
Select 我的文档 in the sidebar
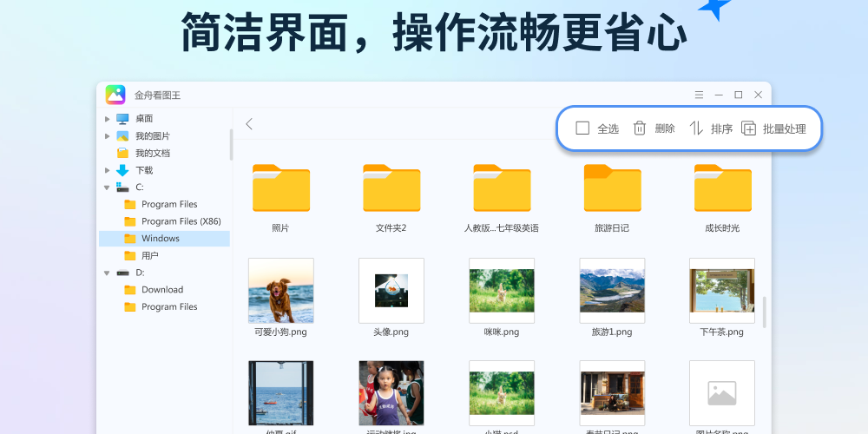[152, 154]
